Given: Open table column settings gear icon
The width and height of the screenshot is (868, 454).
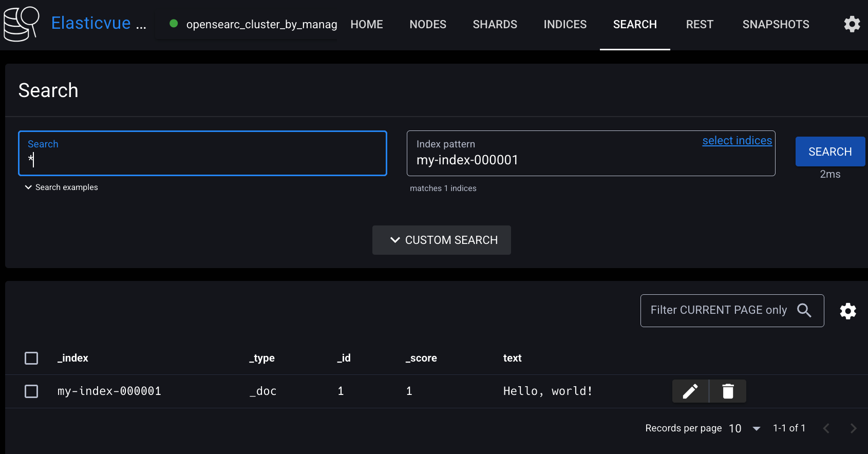Looking at the screenshot, I should [848, 311].
